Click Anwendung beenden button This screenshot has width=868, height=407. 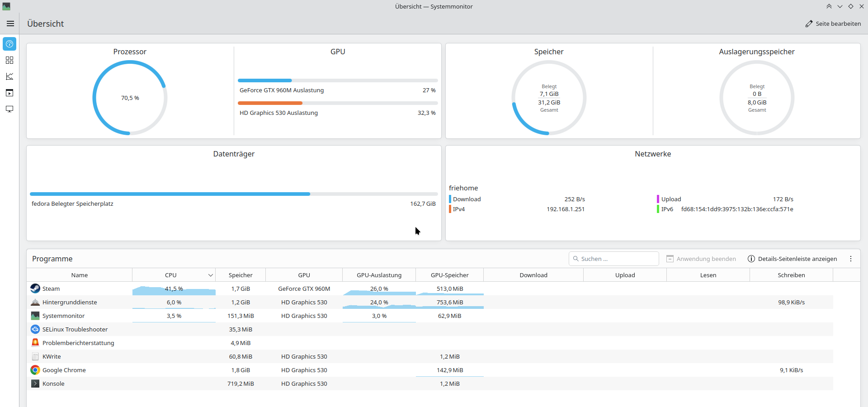701,259
